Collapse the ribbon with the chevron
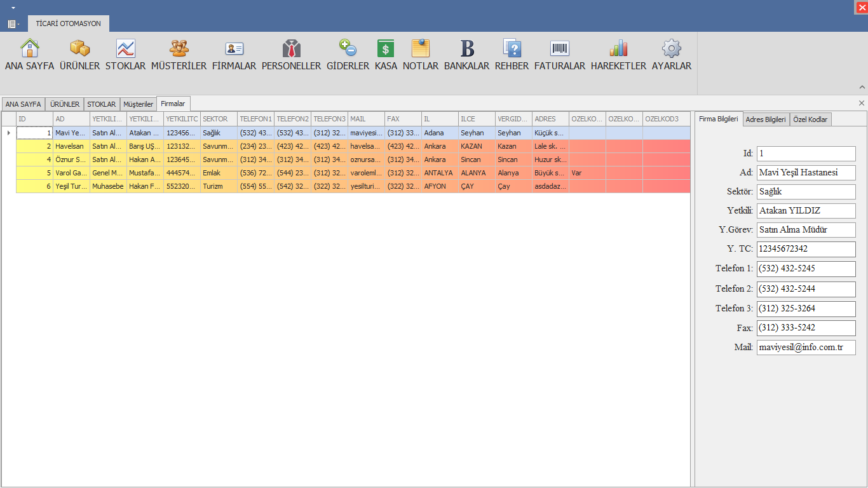This screenshot has height=488, width=868. pos(862,87)
